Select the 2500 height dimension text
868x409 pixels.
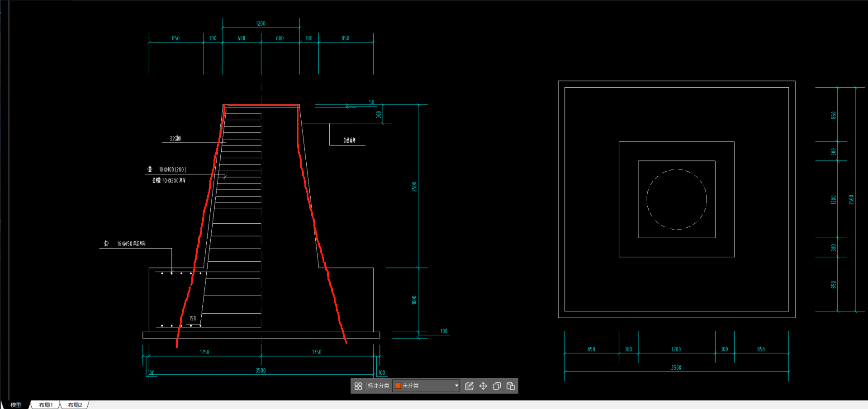coord(414,187)
